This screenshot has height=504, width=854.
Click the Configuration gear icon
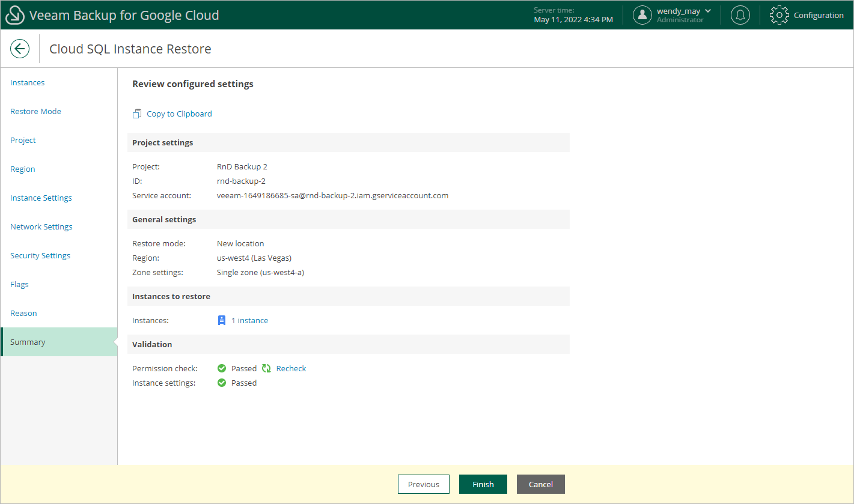pos(779,15)
